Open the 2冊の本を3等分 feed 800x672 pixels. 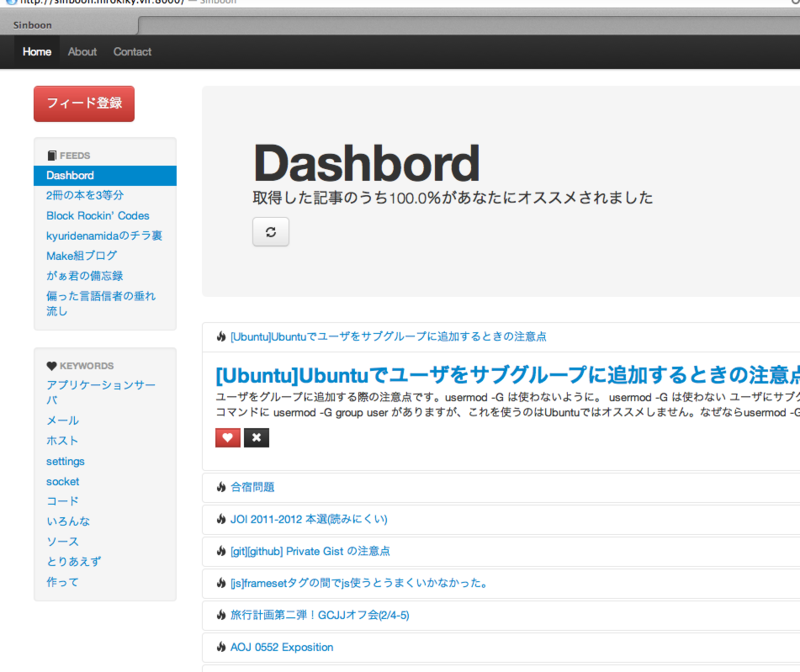tap(85, 195)
